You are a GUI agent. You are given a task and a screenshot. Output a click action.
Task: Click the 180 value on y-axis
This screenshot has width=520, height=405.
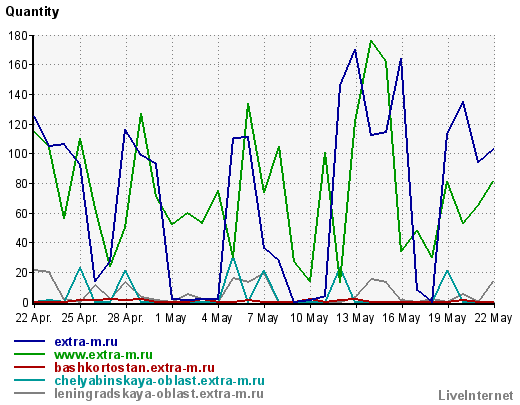click(x=18, y=35)
